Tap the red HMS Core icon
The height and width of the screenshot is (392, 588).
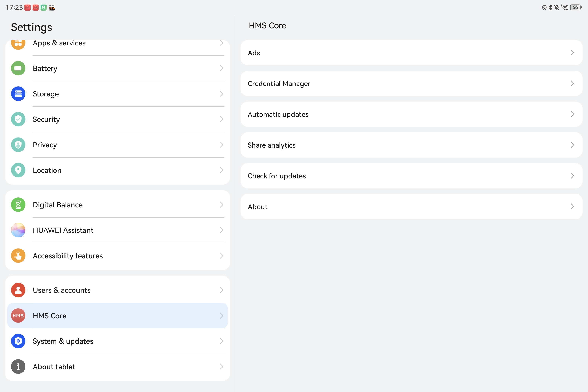pos(18,316)
